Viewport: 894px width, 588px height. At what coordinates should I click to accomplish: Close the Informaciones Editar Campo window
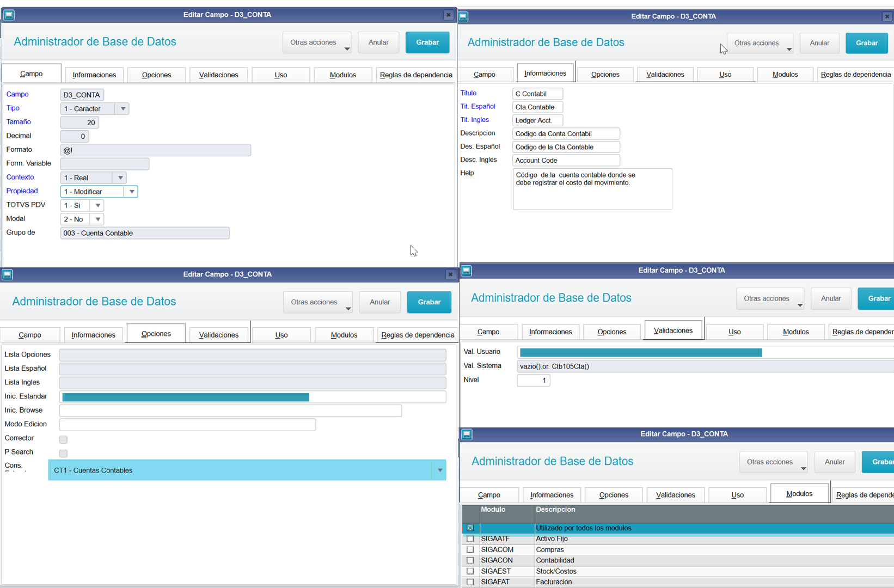click(887, 17)
